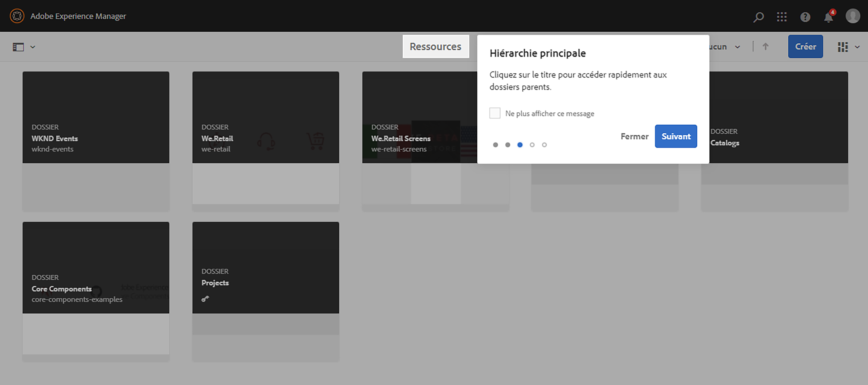This screenshot has height=385, width=868.
Task: Open the search magnifier icon
Action: point(758,16)
